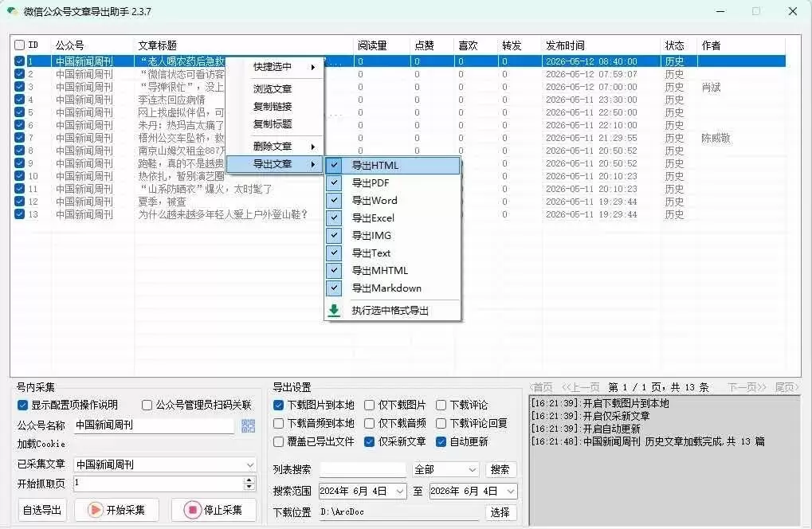Screen dimensions: 812x529
Task: Run 执行选中格式导出 menu item
Action: tap(393, 311)
